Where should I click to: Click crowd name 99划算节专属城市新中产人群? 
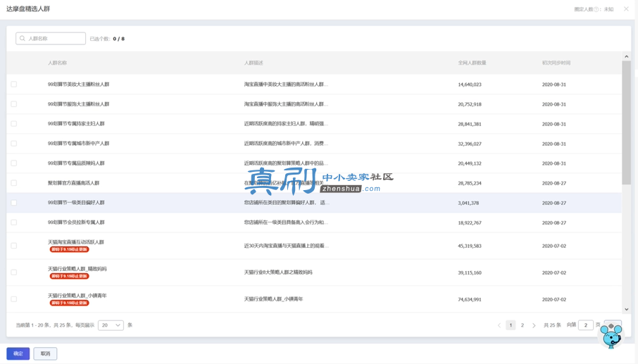click(x=79, y=144)
